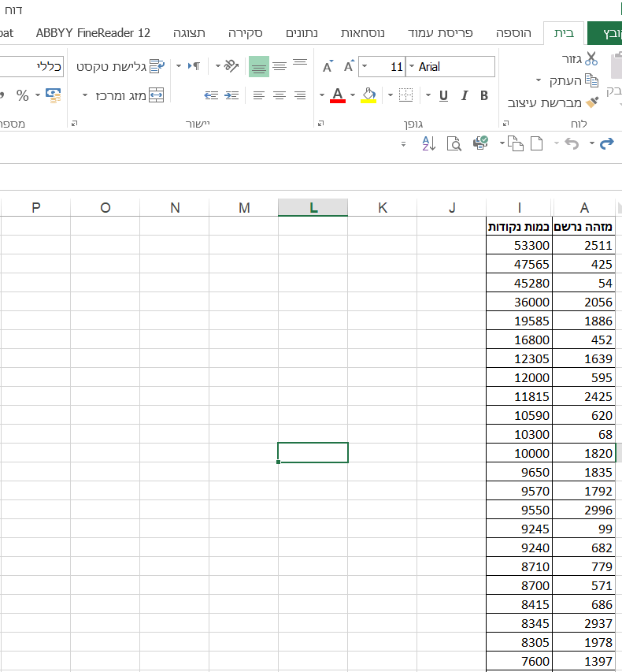Click the cell containing 2511

coord(584,245)
